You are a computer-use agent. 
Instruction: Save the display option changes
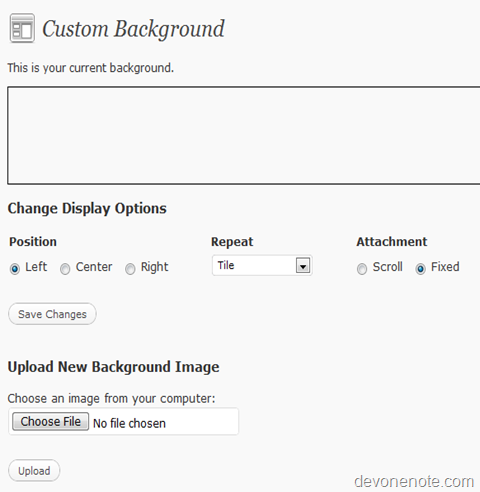point(52,314)
